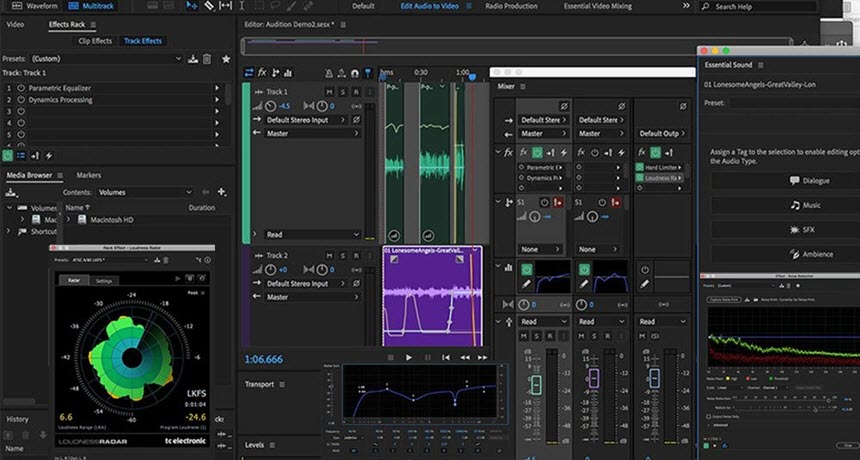The width and height of the screenshot is (860, 460).
Task: Select the Move tool in top toolbar
Action: click(191, 5)
